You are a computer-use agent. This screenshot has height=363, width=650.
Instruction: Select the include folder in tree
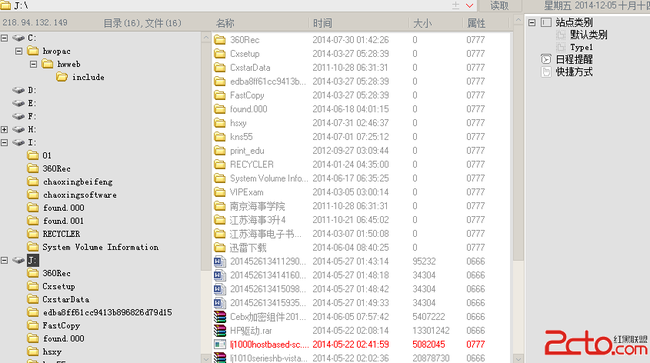(88, 77)
